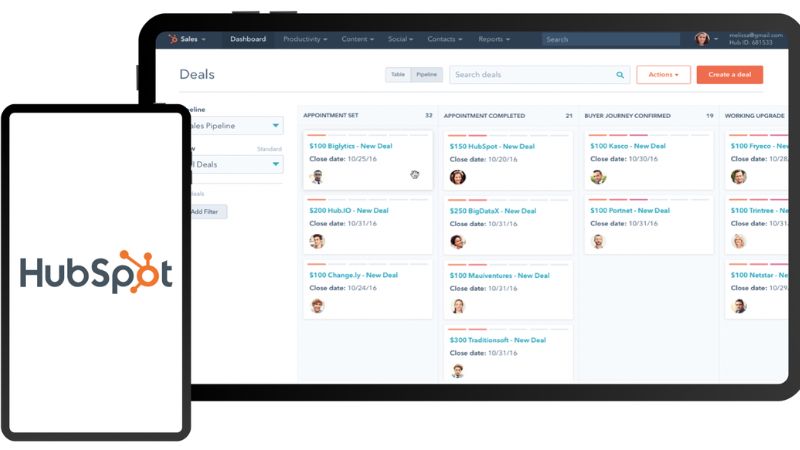Image resolution: width=800 pixels, height=450 pixels.
Task: Click owner avatar on Trintree deal card
Action: (738, 241)
